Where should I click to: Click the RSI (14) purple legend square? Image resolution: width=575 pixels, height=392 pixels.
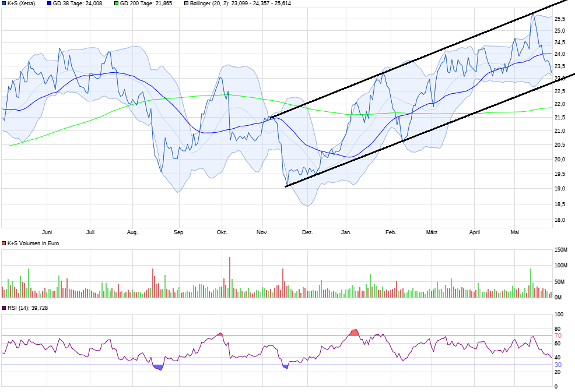3,308
